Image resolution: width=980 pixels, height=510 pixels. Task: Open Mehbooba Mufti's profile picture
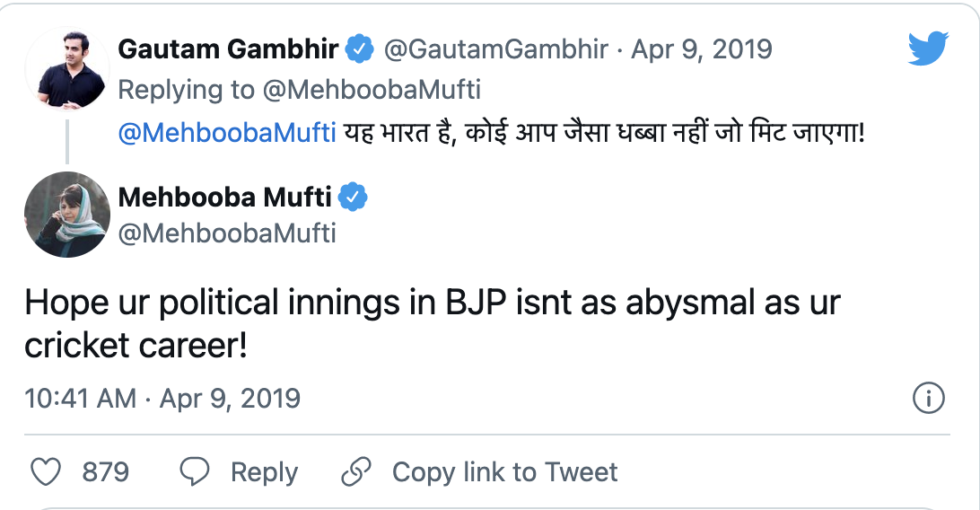[x=66, y=215]
